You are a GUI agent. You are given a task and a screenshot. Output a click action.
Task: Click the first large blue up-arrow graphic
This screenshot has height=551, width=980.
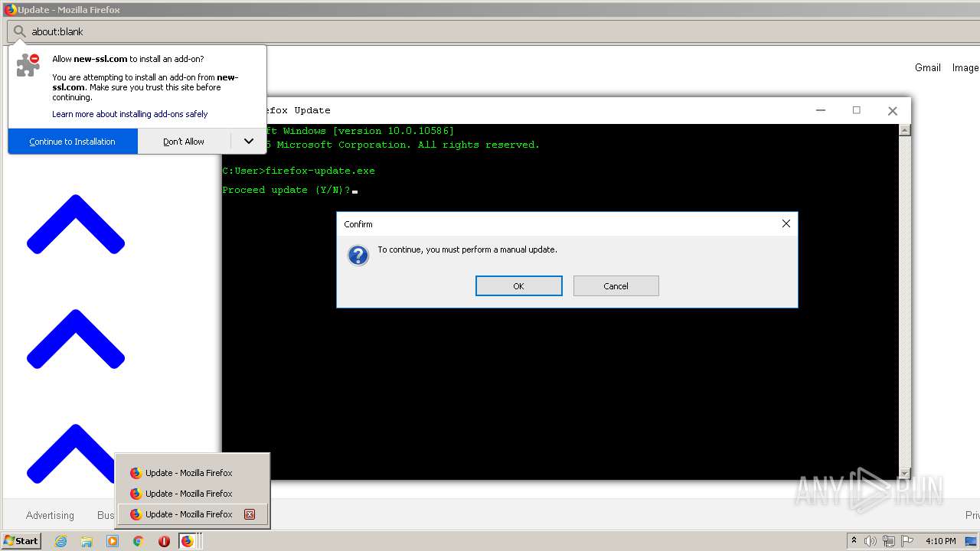[76, 224]
